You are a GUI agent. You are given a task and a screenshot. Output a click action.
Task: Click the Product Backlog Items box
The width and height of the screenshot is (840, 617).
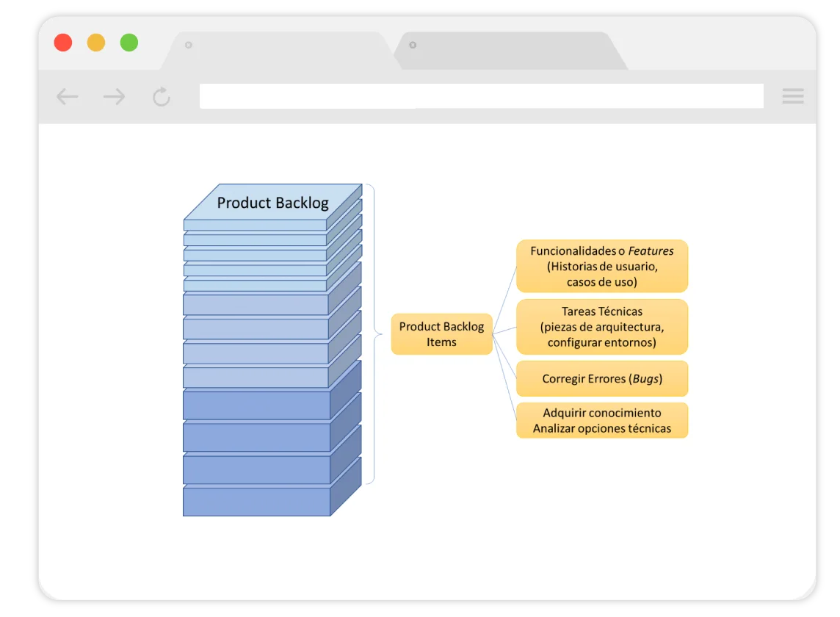[441, 334]
